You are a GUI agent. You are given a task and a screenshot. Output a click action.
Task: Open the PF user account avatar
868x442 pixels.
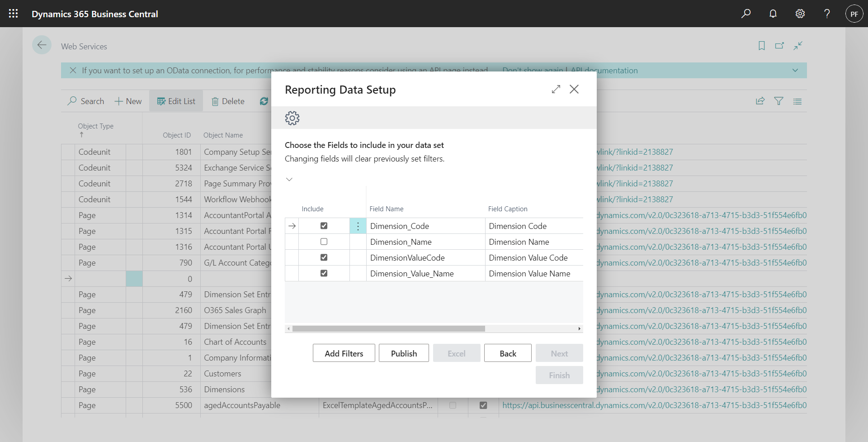click(x=854, y=14)
